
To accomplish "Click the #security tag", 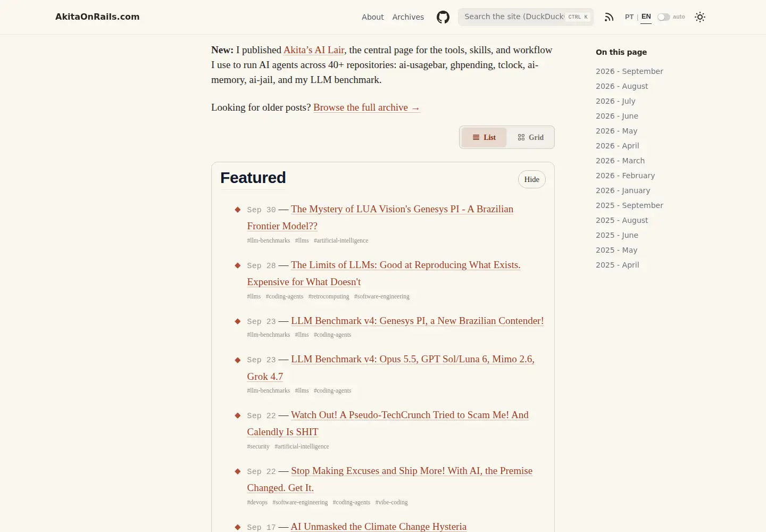I will click(258, 446).
